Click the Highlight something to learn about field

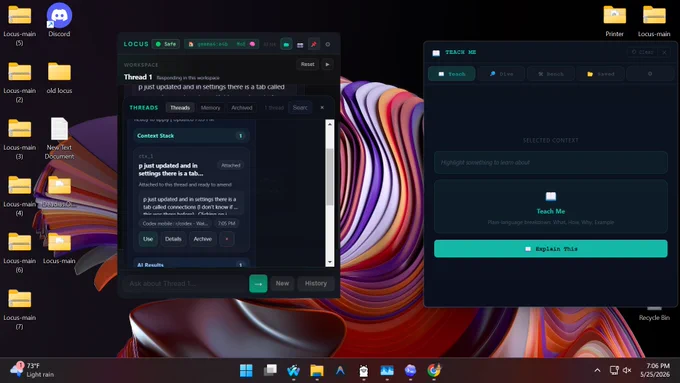point(551,163)
